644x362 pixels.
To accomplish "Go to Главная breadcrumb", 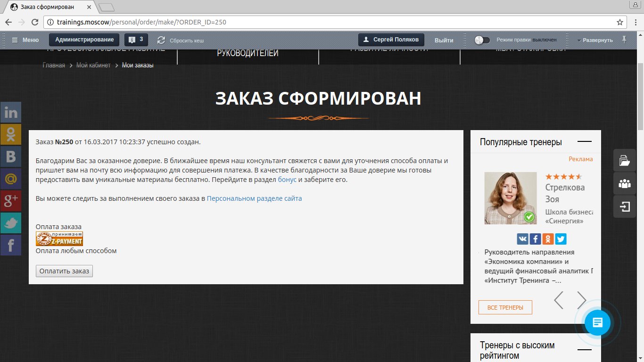I will 54,65.
